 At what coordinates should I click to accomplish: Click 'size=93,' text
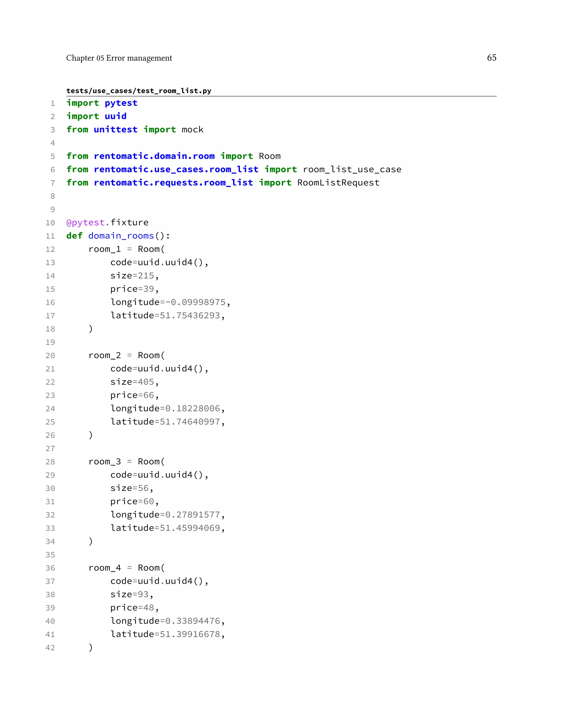132,594
